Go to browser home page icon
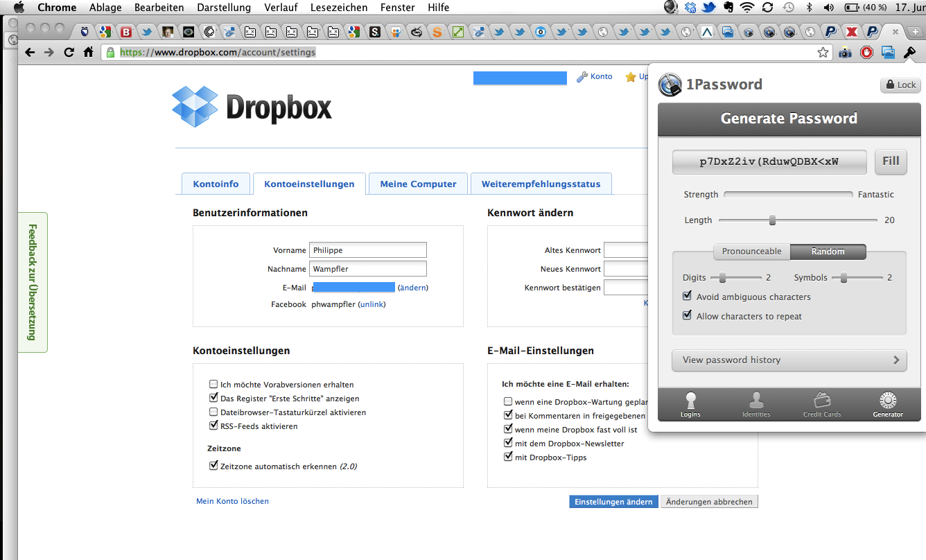The height and width of the screenshot is (560, 926). coord(89,53)
